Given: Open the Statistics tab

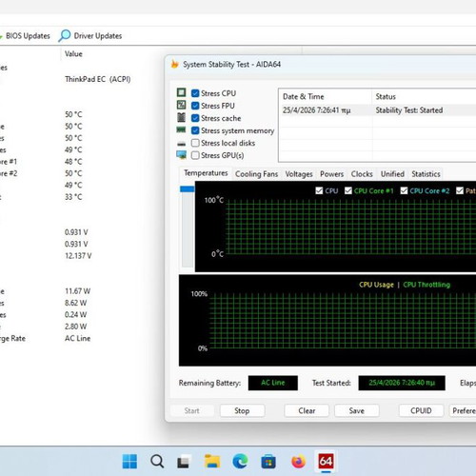Looking at the screenshot, I should point(426,174).
